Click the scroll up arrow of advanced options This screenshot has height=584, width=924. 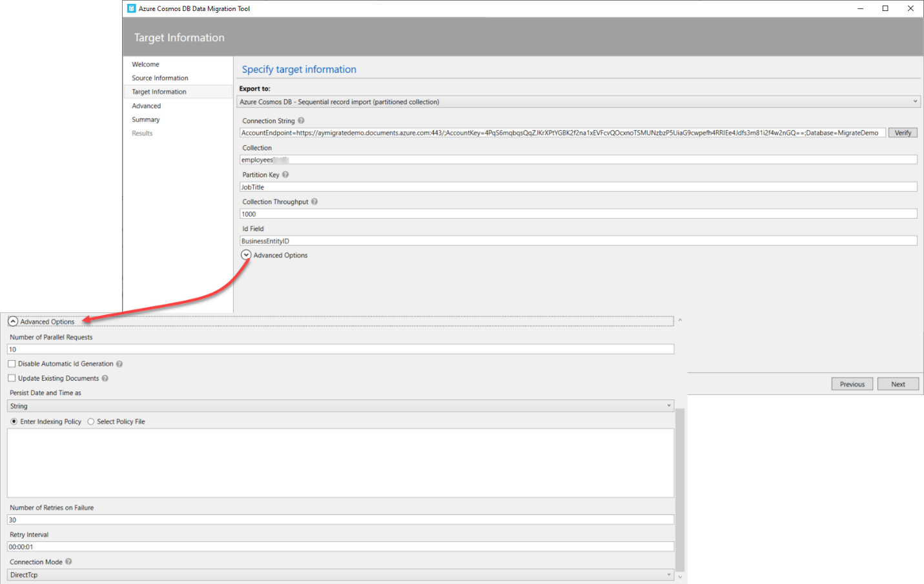(x=680, y=320)
